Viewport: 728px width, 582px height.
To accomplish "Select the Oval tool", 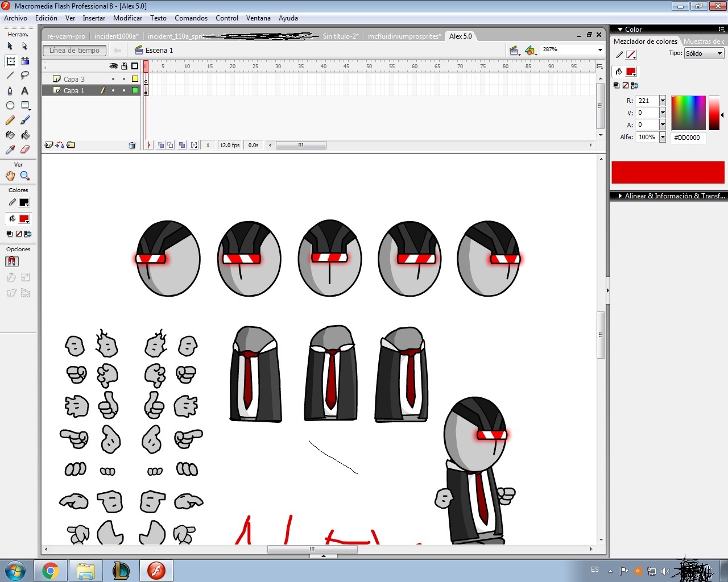I will click(10, 105).
